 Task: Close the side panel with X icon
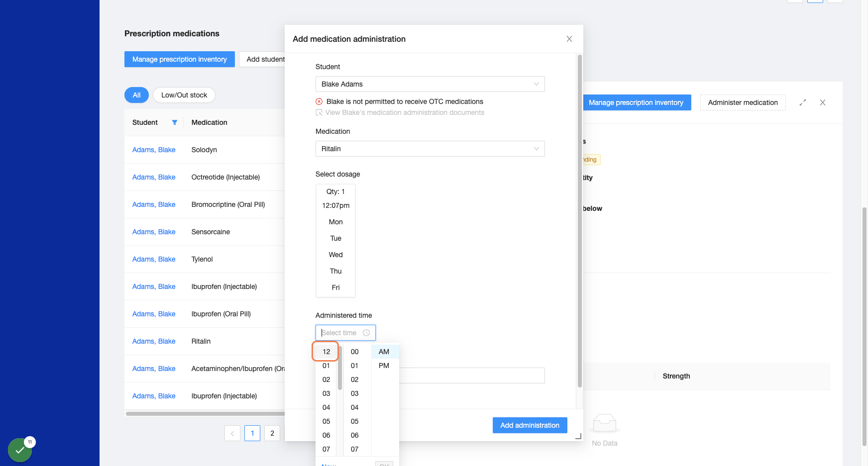pyautogui.click(x=823, y=102)
